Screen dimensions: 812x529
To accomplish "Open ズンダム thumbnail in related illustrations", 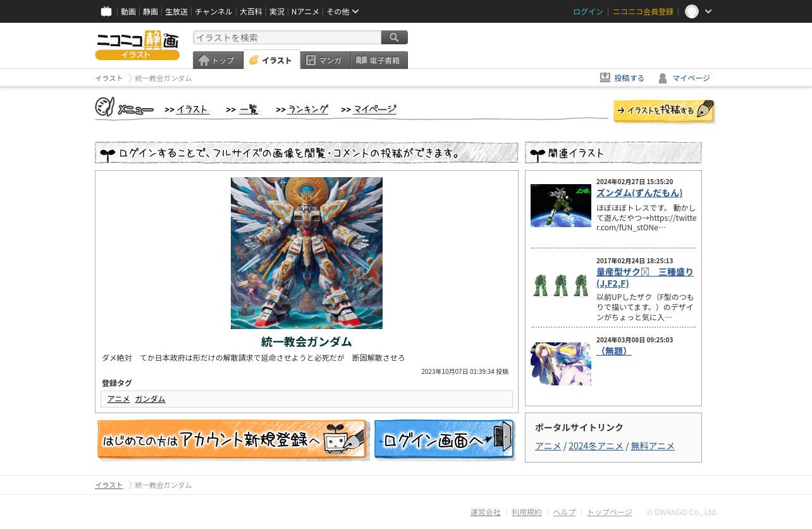I will [x=561, y=206].
